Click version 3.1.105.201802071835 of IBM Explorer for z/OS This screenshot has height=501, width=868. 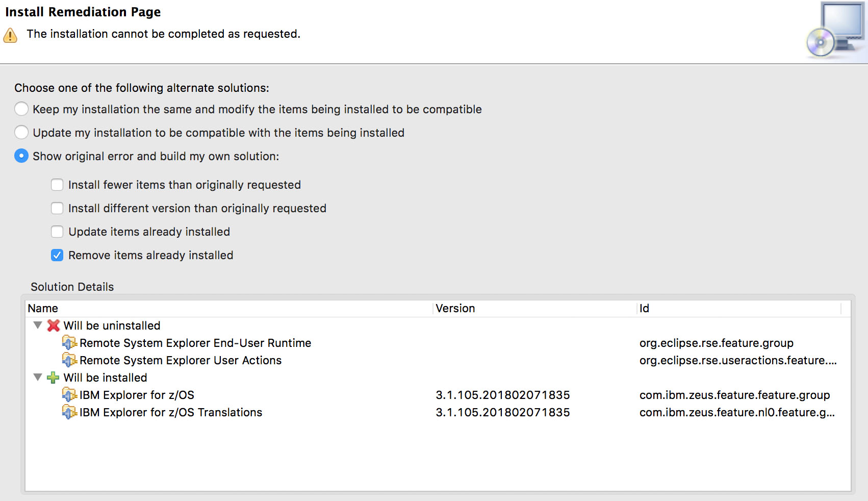[x=503, y=395]
